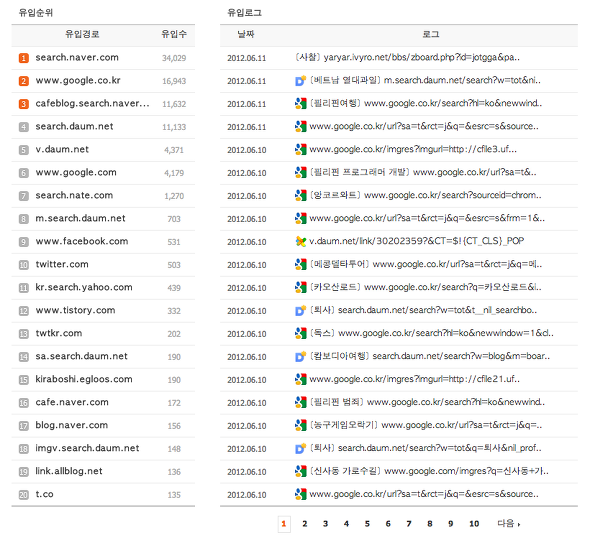This screenshot has height=538, width=590.
Task: Click the imgv.search.daum.net referrer entry
Action: tap(87, 448)
